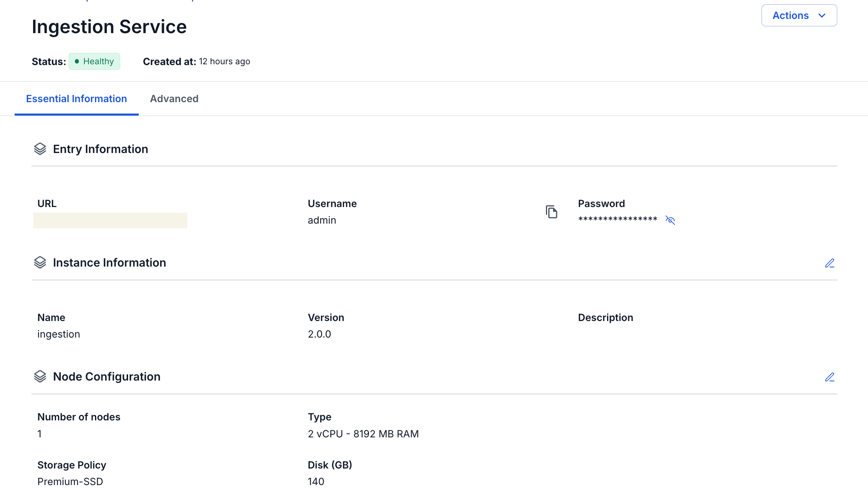Edit Node Configuration with pencil icon

tap(830, 377)
